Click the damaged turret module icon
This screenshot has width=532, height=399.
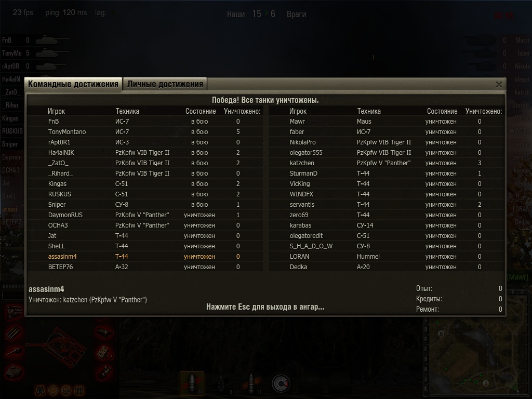[x=14, y=371]
